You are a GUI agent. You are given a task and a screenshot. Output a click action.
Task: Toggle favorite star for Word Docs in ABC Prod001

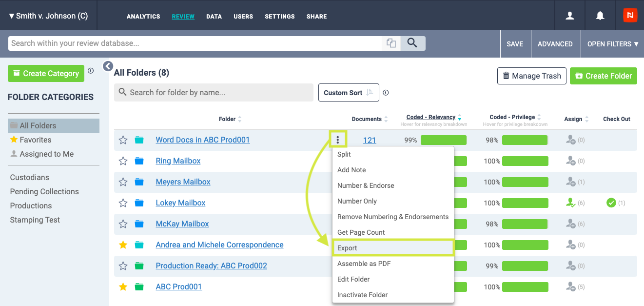click(123, 140)
